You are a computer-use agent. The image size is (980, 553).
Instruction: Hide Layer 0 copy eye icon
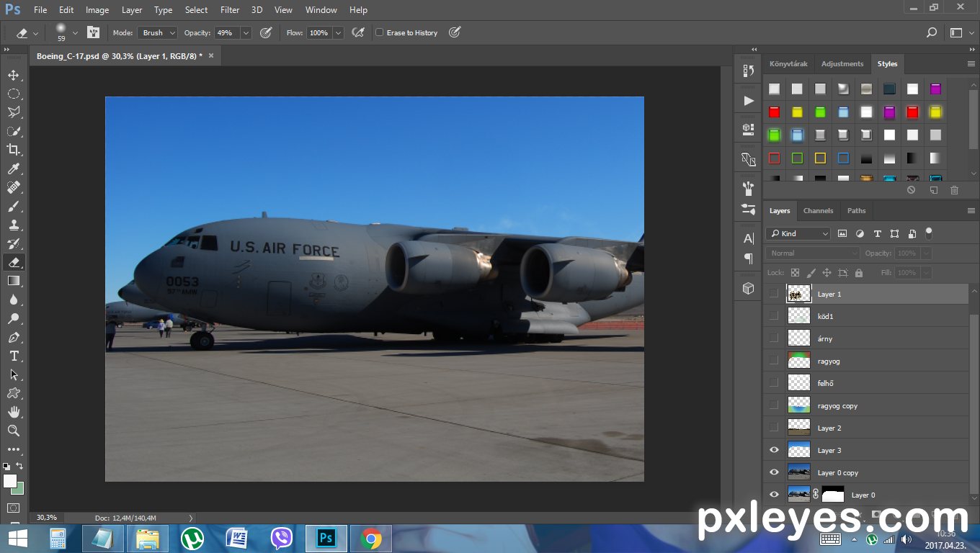774,472
